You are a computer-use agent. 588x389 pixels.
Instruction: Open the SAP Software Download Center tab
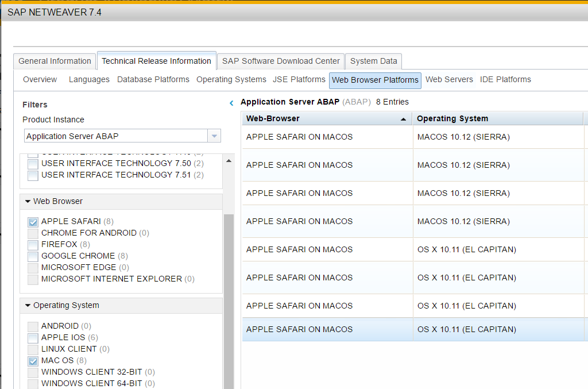(x=281, y=61)
